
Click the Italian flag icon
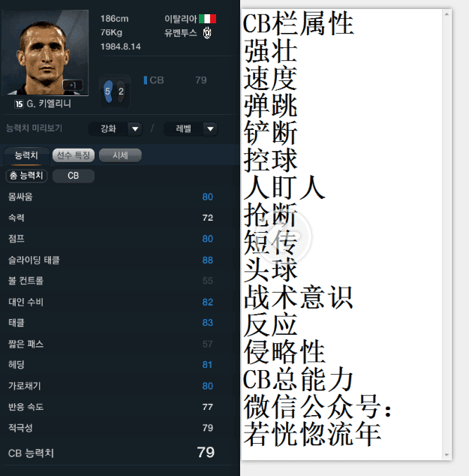pos(208,19)
